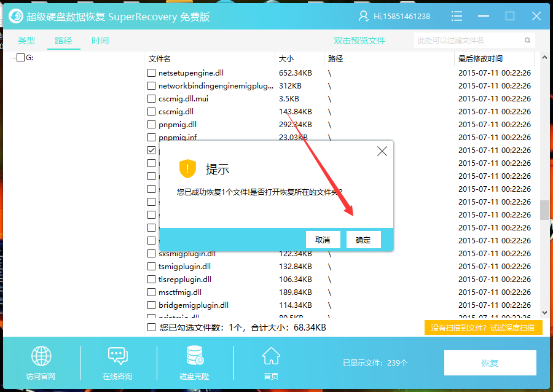The width and height of the screenshot is (553, 392).
Task: Select checkbox beside cscmig.dll
Action: (x=151, y=112)
